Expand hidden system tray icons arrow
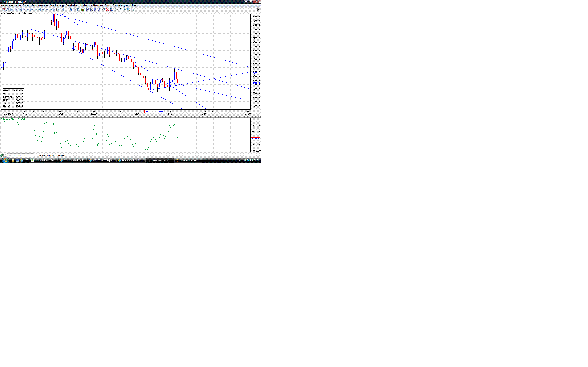The height and width of the screenshot is (367, 588). tap(240, 160)
